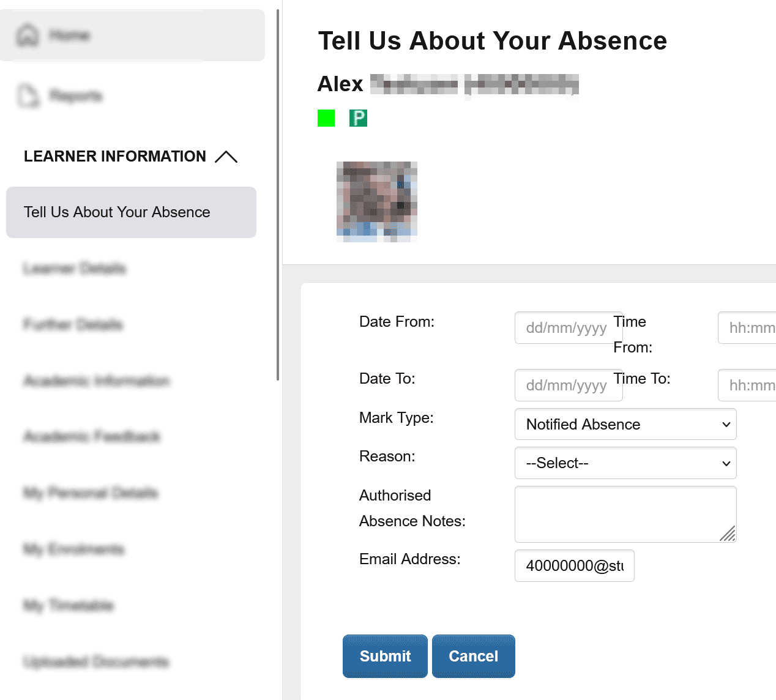Viewport: 776px width, 700px height.
Task: Collapse the Learner Information section
Action: tap(226, 157)
